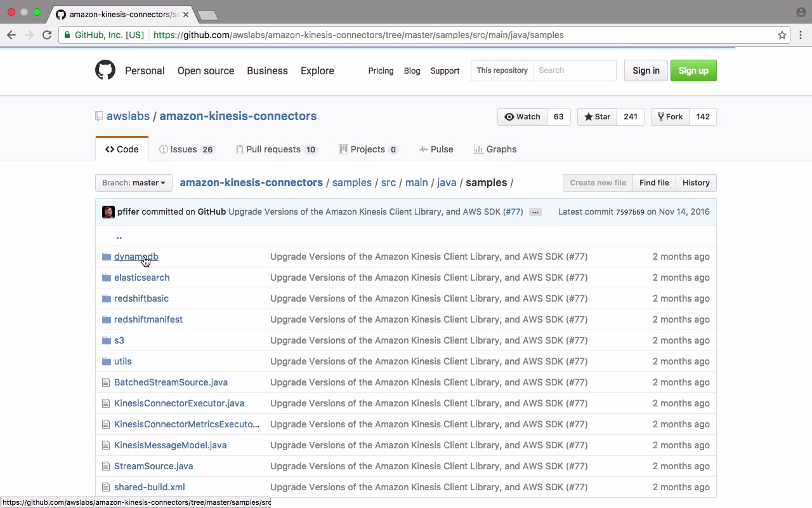
Task: Click the s3 folder icon
Action: 106,340
